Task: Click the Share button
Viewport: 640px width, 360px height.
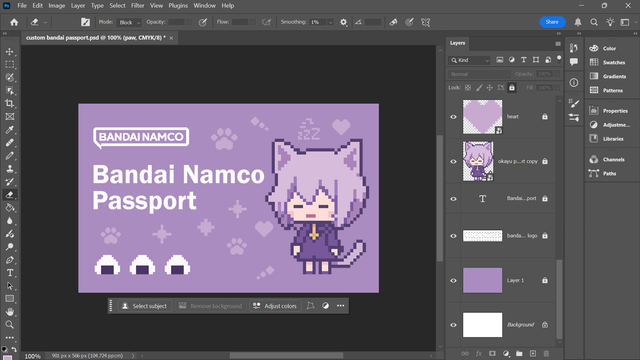Action: [x=552, y=22]
